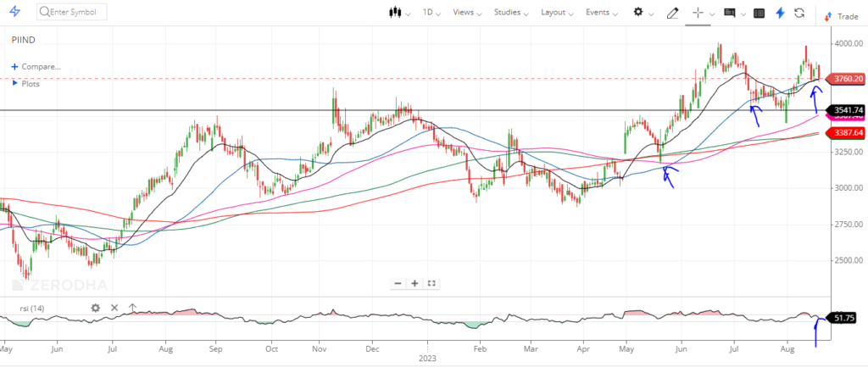Click the blue lightning icon in toolbar
Screen dimensions: 868x367
pos(780,13)
